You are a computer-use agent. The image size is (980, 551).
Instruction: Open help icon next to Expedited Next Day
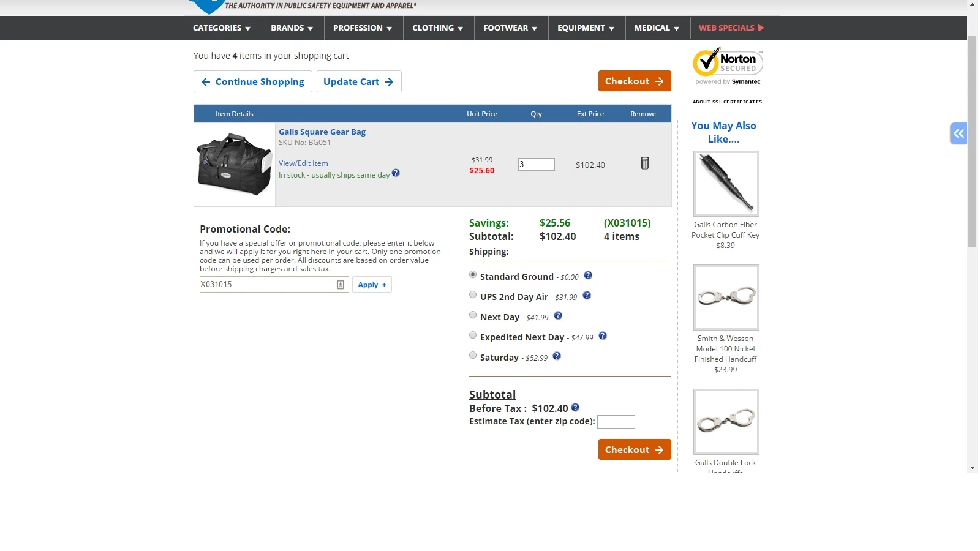[x=603, y=336]
